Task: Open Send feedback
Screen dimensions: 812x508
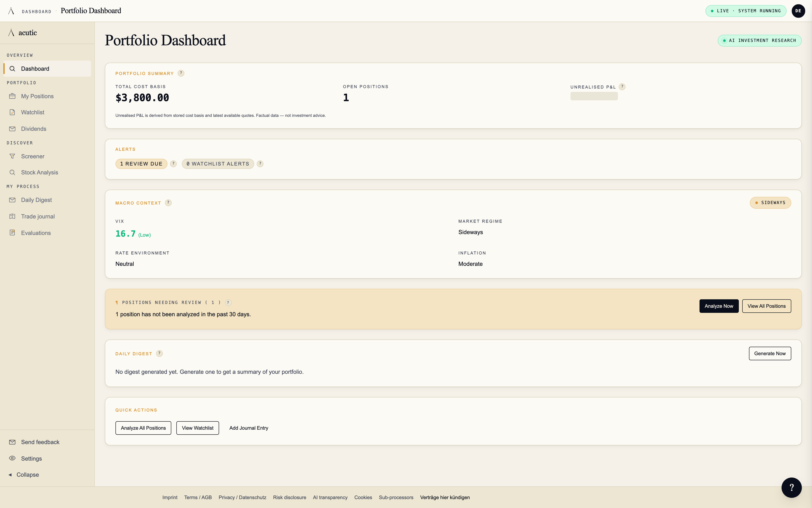Action: tap(47, 442)
